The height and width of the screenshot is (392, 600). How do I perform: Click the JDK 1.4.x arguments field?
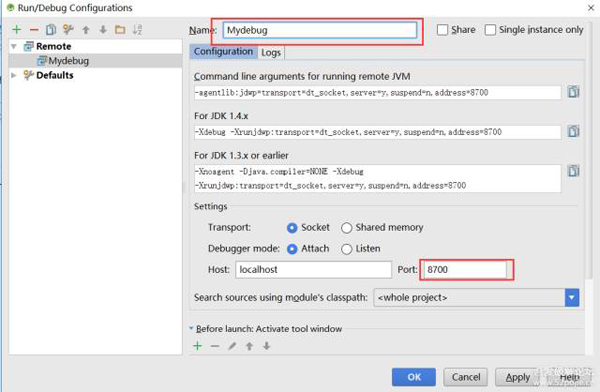377,132
